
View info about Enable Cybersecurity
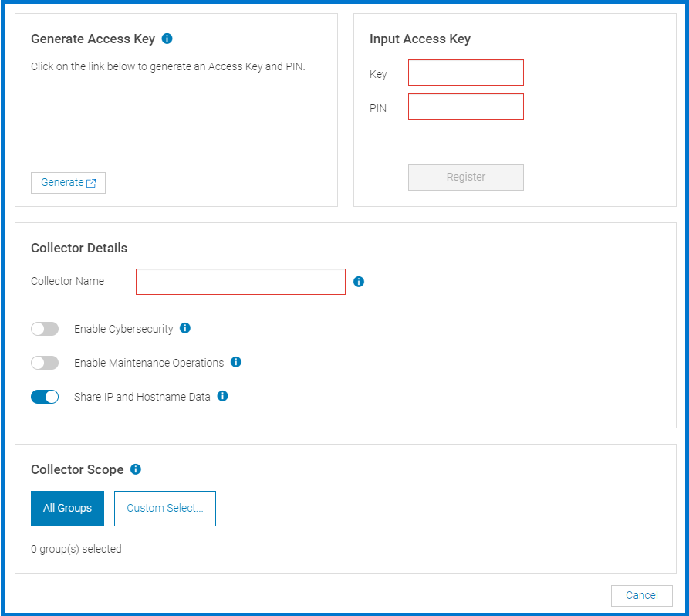(x=184, y=328)
